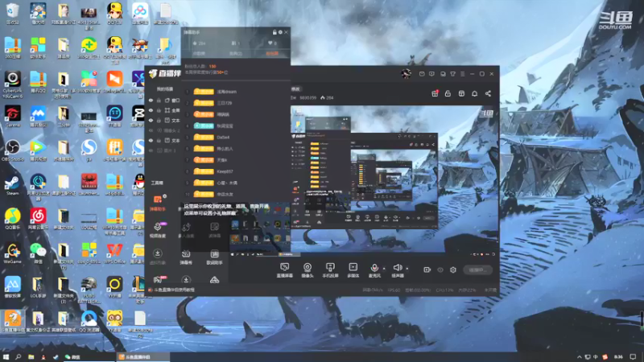The image size is (644, 362).
Task: Toggle the preview eye icon near settings
Action: pos(440,269)
